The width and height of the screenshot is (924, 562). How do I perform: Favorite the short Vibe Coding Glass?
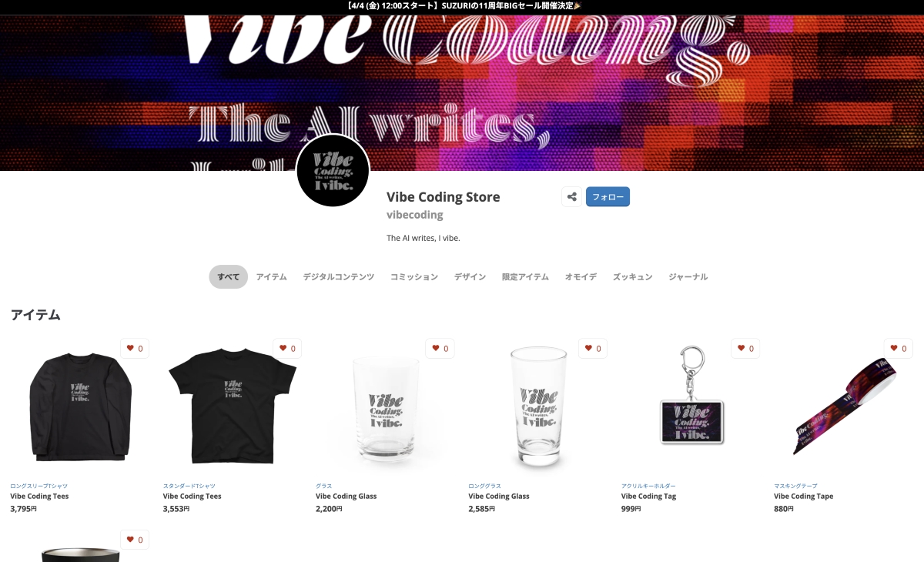[x=440, y=349]
